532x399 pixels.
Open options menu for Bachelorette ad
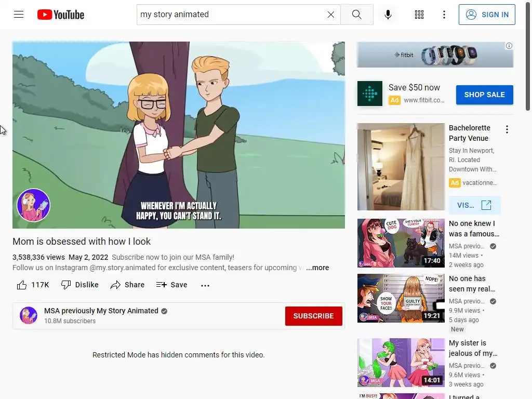pyautogui.click(x=507, y=129)
